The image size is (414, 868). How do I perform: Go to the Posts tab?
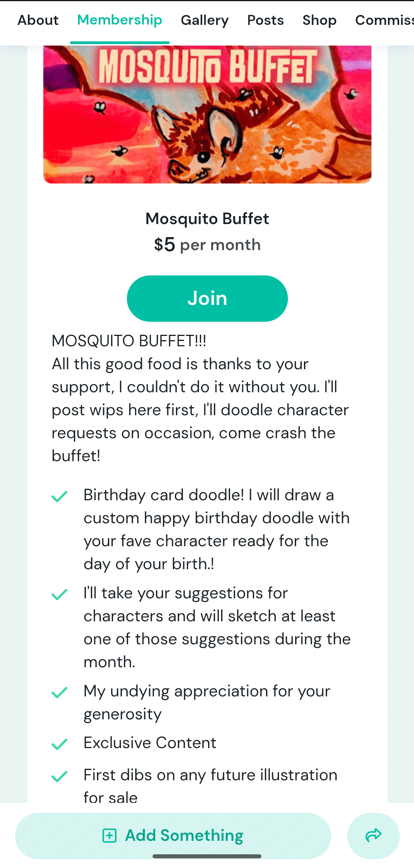click(x=265, y=20)
